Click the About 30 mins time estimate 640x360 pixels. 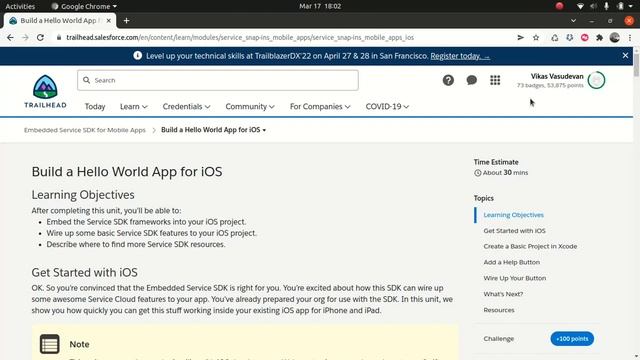501,173
